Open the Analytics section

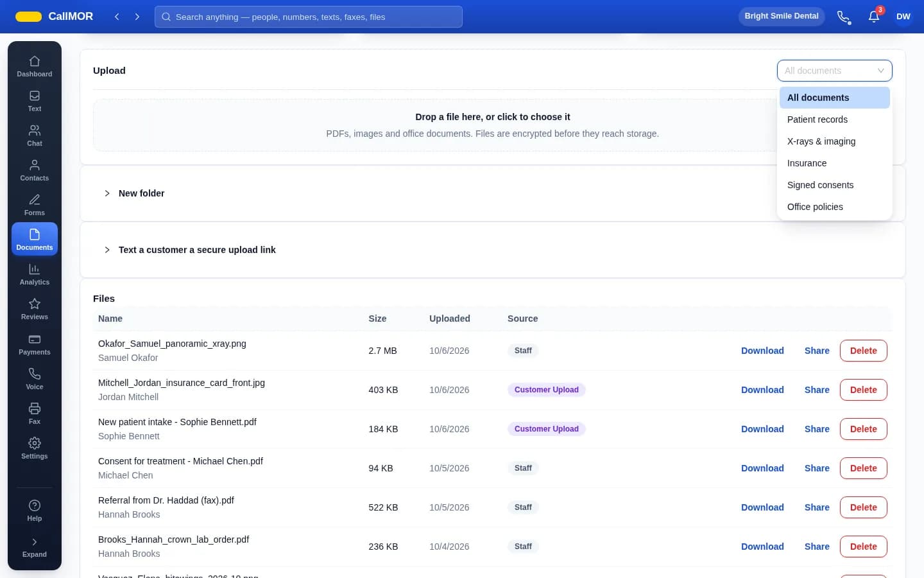35,274
